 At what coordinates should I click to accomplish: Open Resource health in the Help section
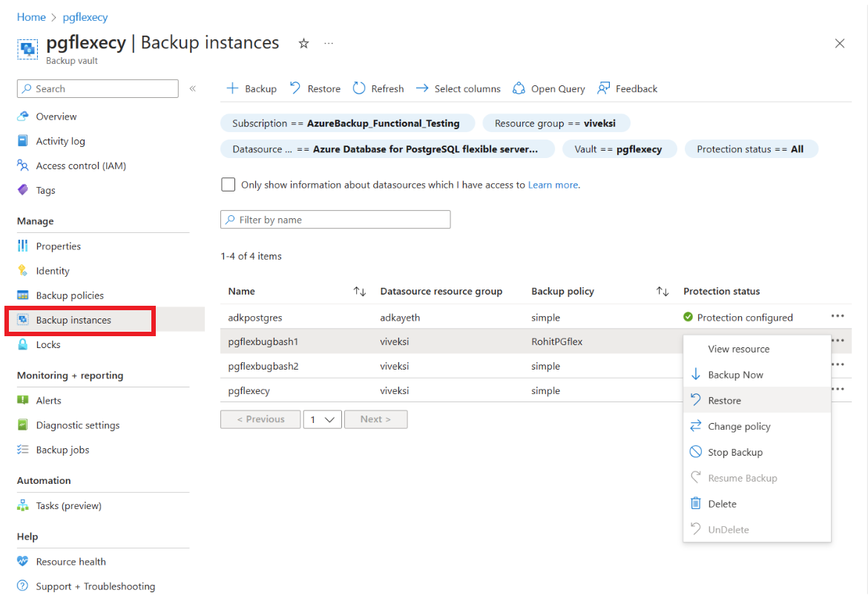[71, 562]
